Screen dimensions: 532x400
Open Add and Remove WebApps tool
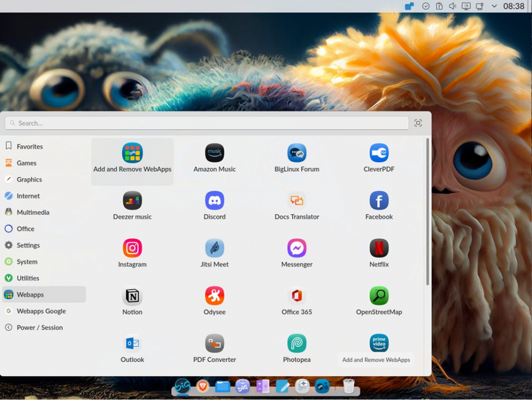[x=132, y=153]
